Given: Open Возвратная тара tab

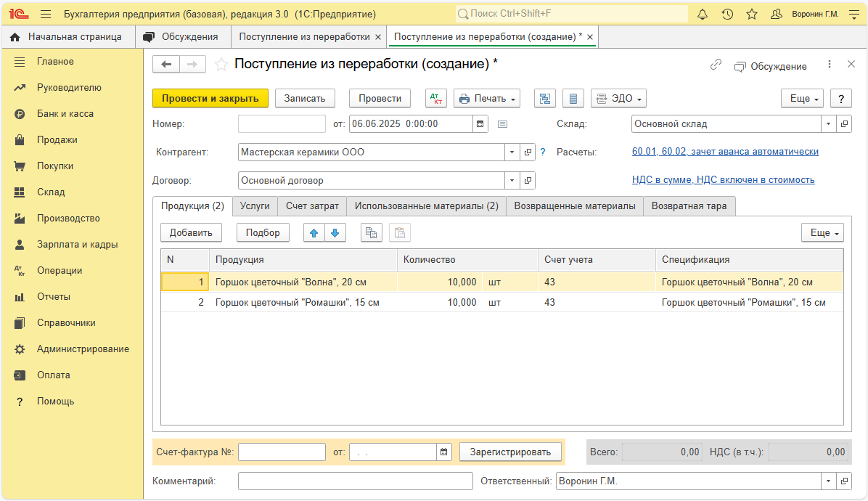Looking at the screenshot, I should coord(689,206).
